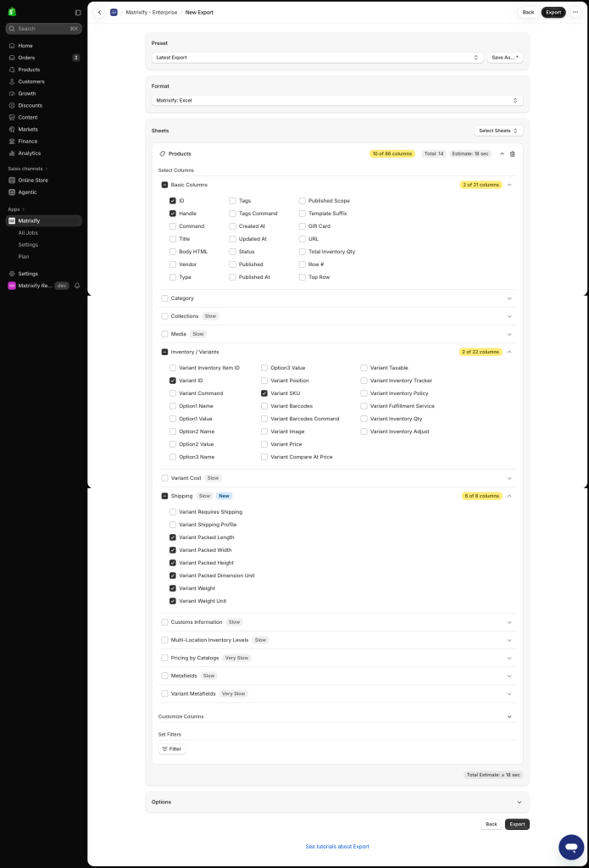Image resolution: width=589 pixels, height=868 pixels.
Task: Uncheck Variant Weight Unit checkbox
Action: (x=173, y=601)
